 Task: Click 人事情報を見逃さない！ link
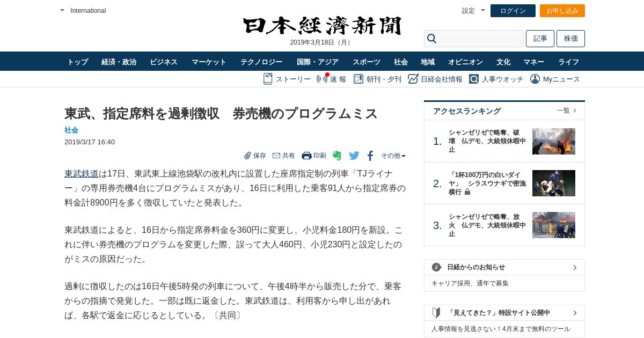tap(501, 329)
